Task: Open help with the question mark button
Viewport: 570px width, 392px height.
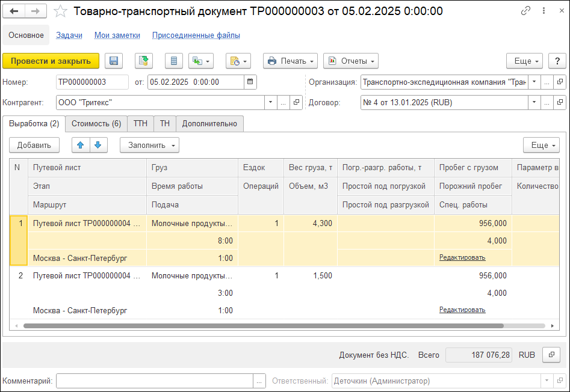Action: coord(557,61)
